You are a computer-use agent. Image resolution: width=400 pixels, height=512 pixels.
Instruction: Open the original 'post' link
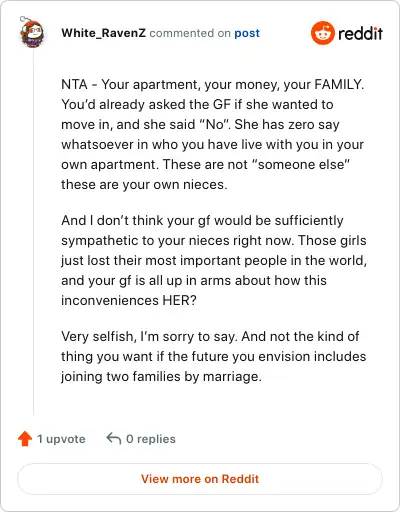click(247, 33)
